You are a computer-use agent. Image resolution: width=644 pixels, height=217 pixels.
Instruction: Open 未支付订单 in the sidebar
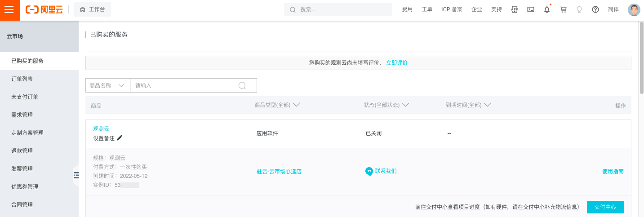pos(39,97)
